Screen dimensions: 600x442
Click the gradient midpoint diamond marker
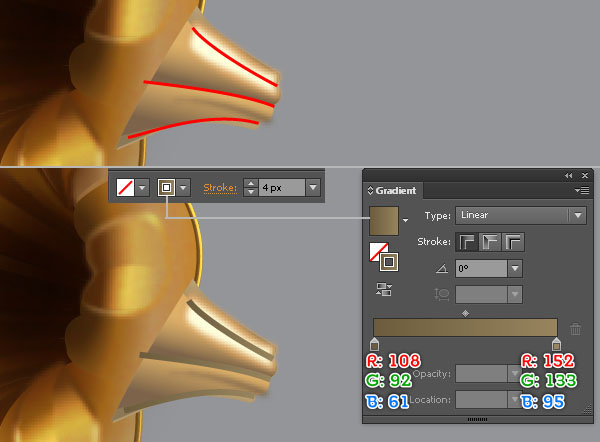pos(465,313)
